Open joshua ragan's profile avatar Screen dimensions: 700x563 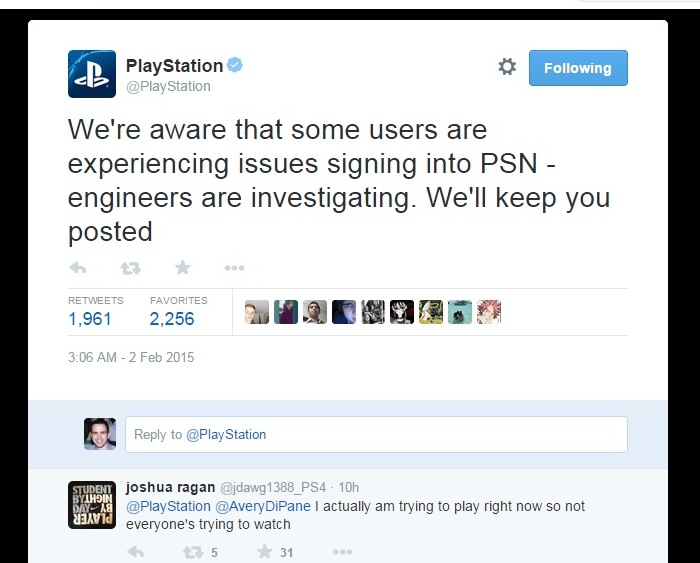(x=92, y=505)
